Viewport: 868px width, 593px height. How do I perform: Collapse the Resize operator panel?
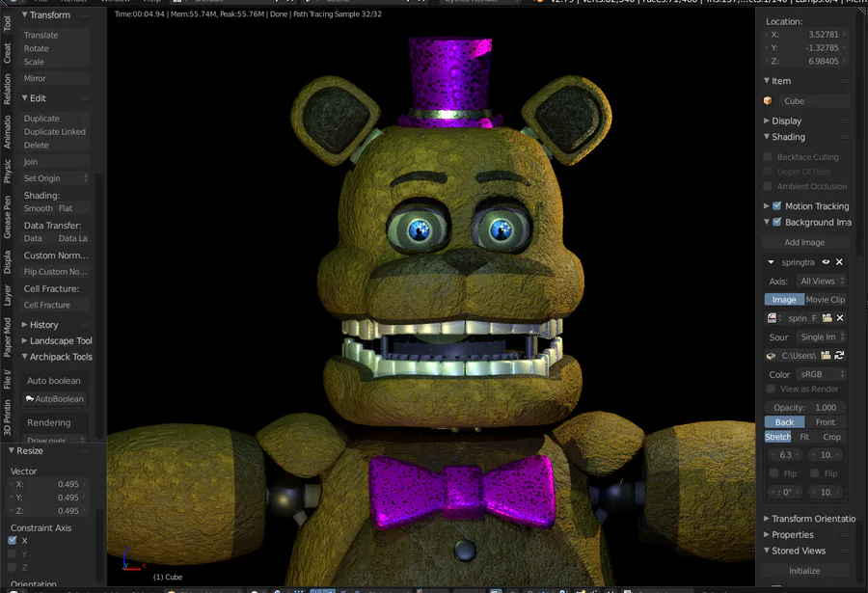11,450
